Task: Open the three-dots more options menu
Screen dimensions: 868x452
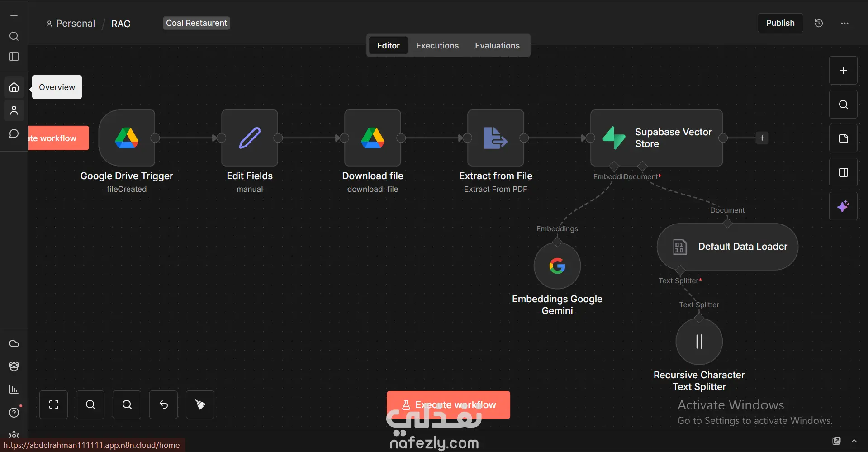Action: click(x=844, y=23)
